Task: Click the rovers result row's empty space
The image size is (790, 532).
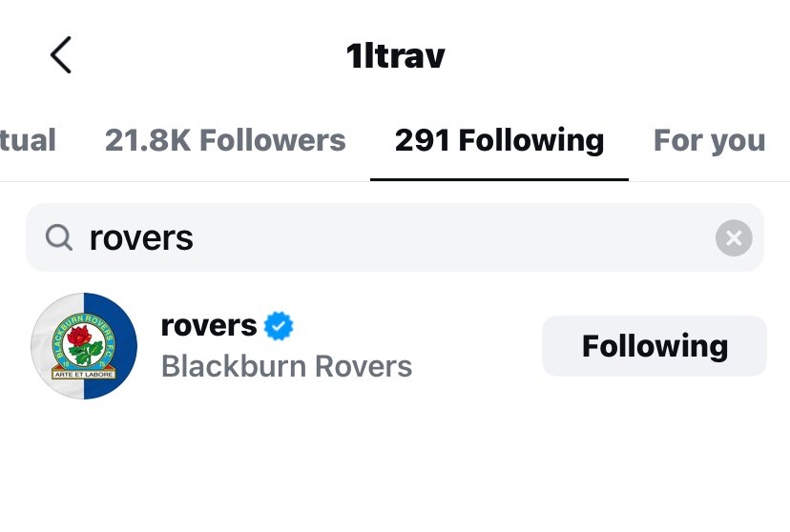Action: tap(476, 346)
